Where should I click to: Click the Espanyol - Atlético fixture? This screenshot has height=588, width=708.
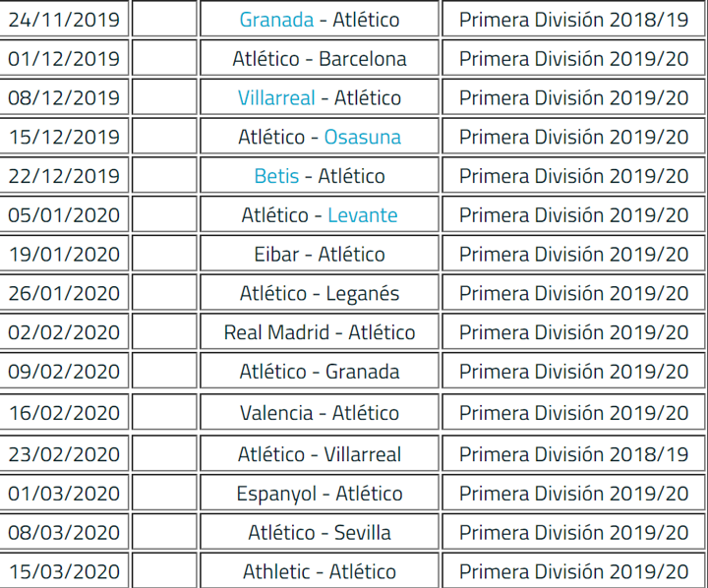click(x=320, y=494)
